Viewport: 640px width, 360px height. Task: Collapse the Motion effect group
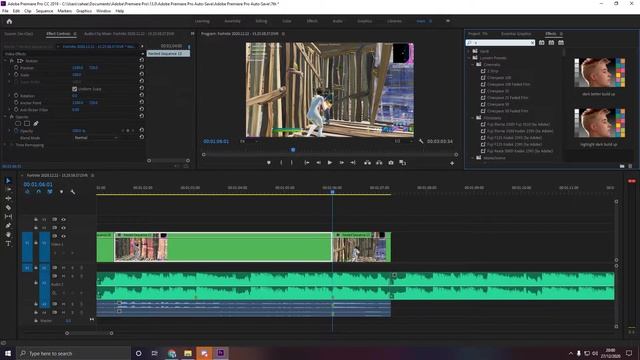pos(5,61)
